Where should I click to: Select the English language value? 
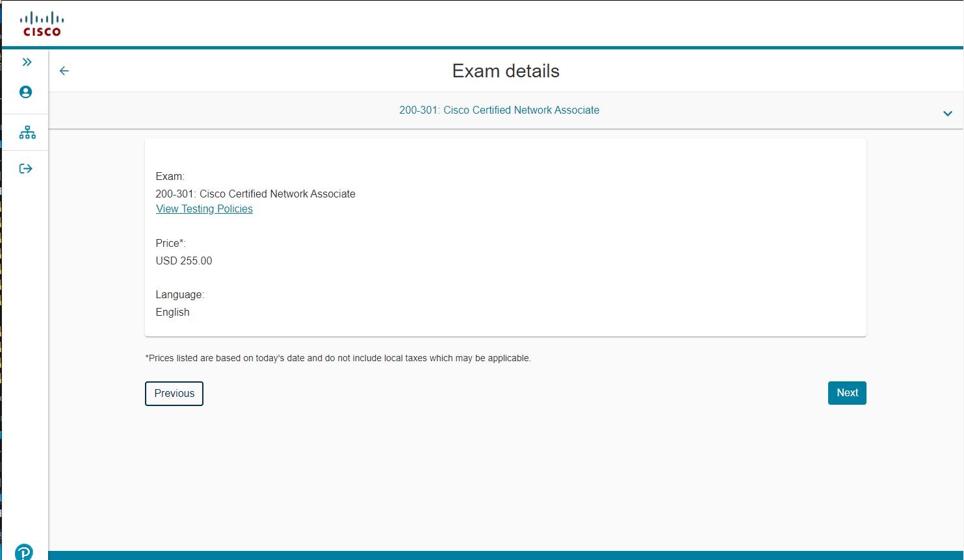point(173,312)
